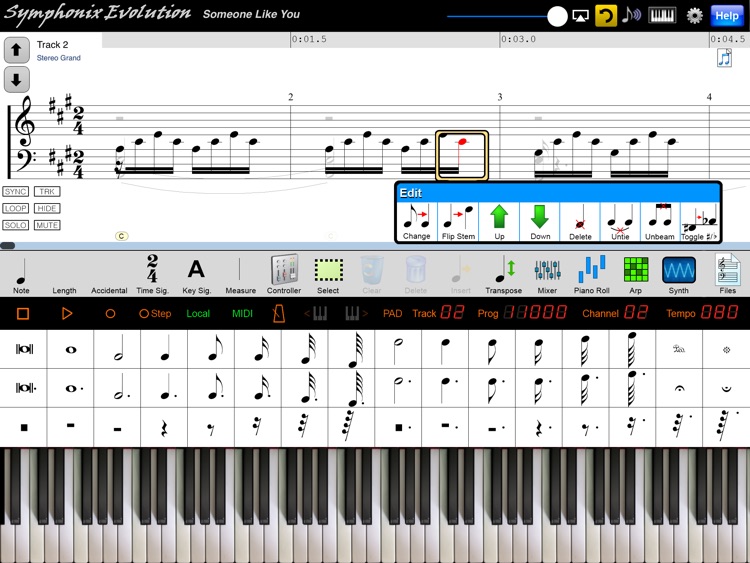The height and width of the screenshot is (563, 750).
Task: Solo Track 2
Action: click(15, 225)
